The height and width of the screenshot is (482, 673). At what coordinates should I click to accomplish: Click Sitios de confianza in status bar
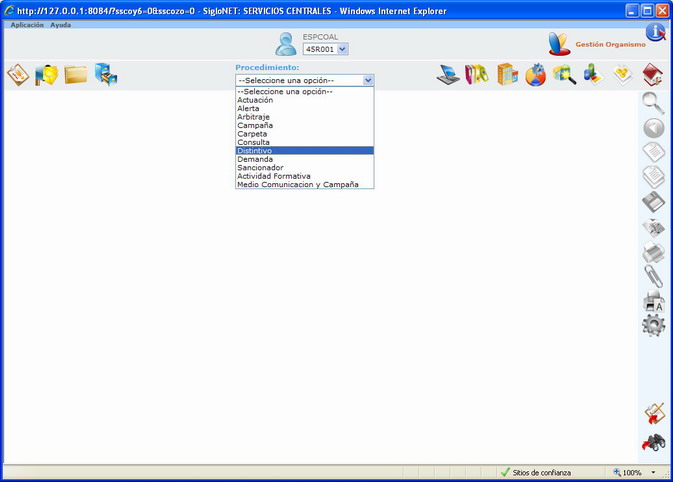pyautogui.click(x=542, y=473)
